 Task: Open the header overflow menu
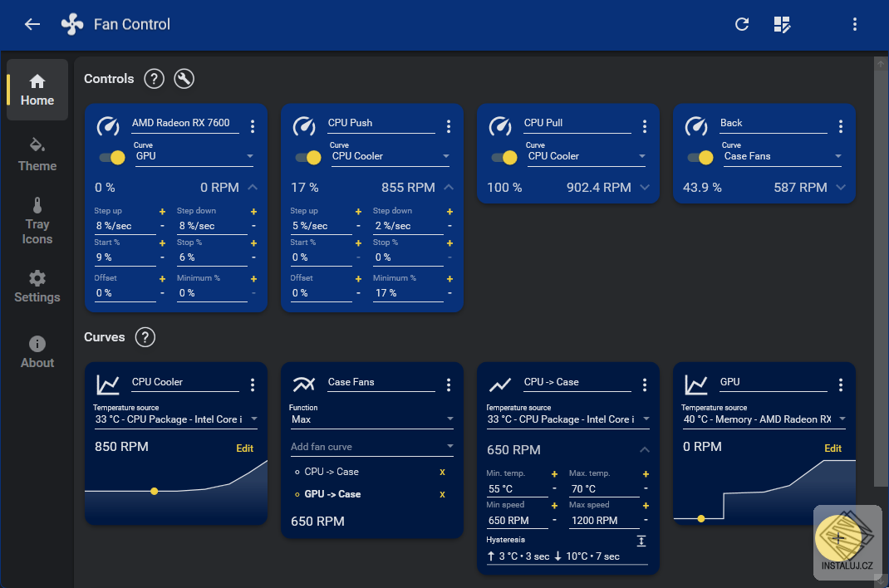tap(854, 24)
